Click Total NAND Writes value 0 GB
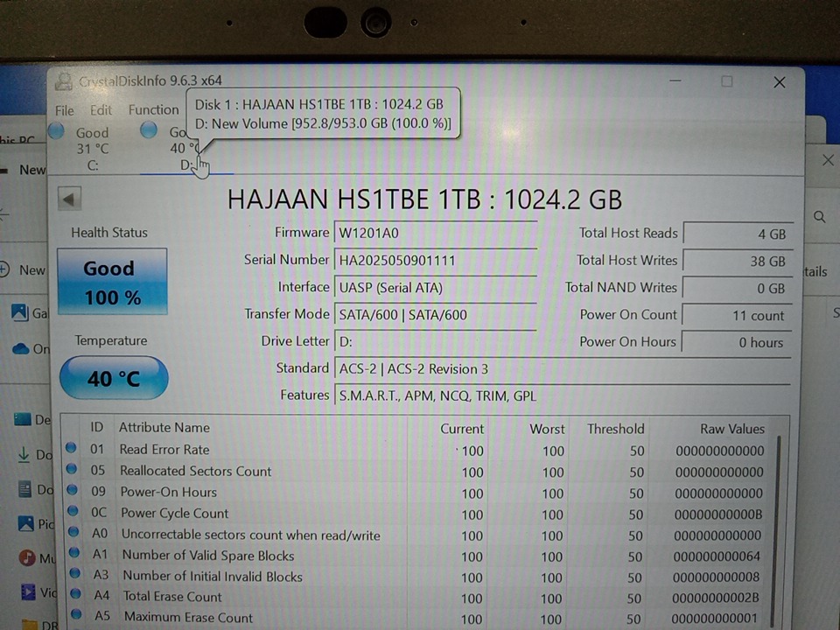 tap(737, 288)
